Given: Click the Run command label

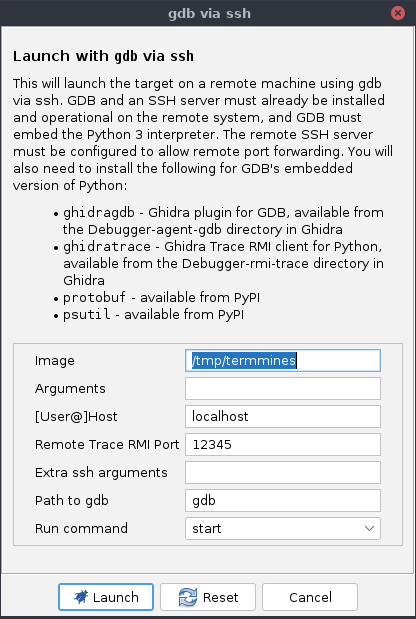Looking at the screenshot, I should pos(81,529).
